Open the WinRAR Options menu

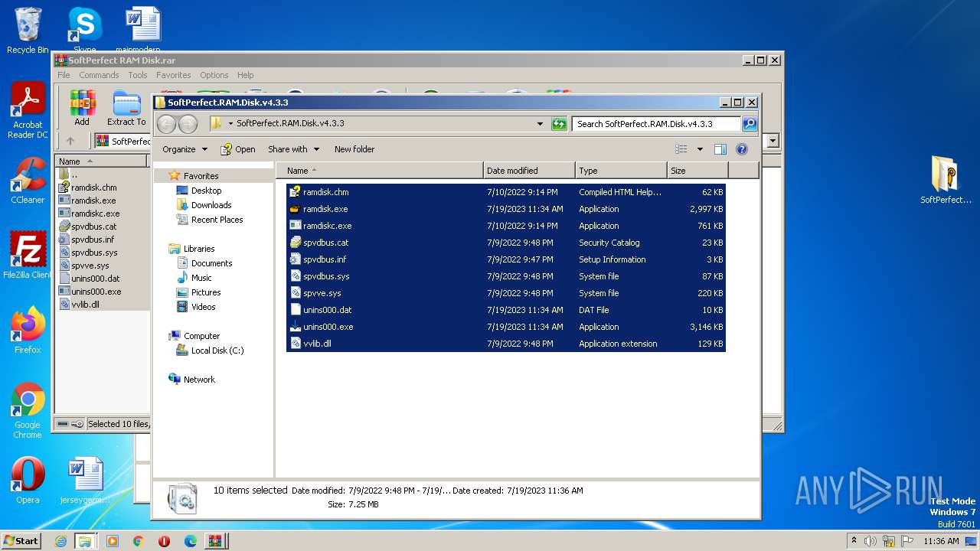214,75
